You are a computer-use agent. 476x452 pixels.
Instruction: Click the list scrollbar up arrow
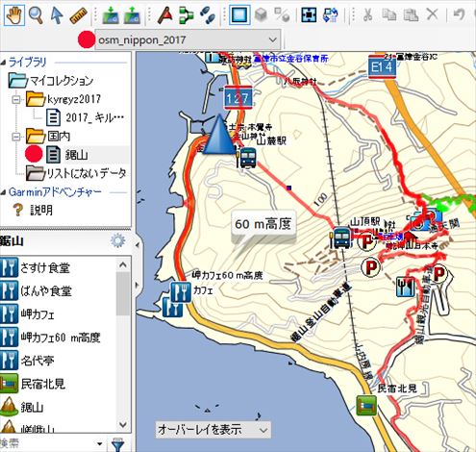pyautogui.click(x=123, y=264)
